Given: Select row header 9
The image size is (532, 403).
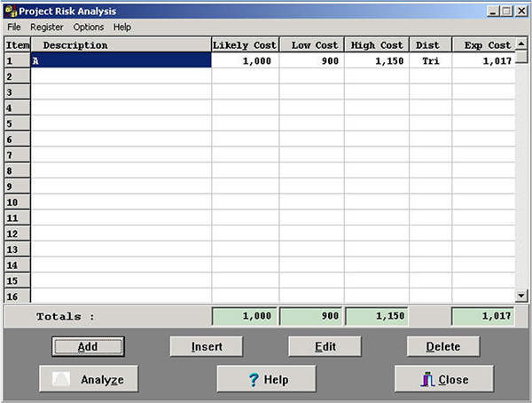Looking at the screenshot, I should coord(18,186).
